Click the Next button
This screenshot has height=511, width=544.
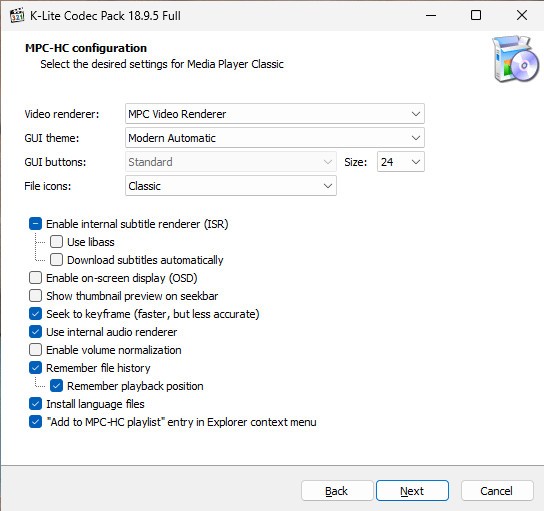coord(412,491)
